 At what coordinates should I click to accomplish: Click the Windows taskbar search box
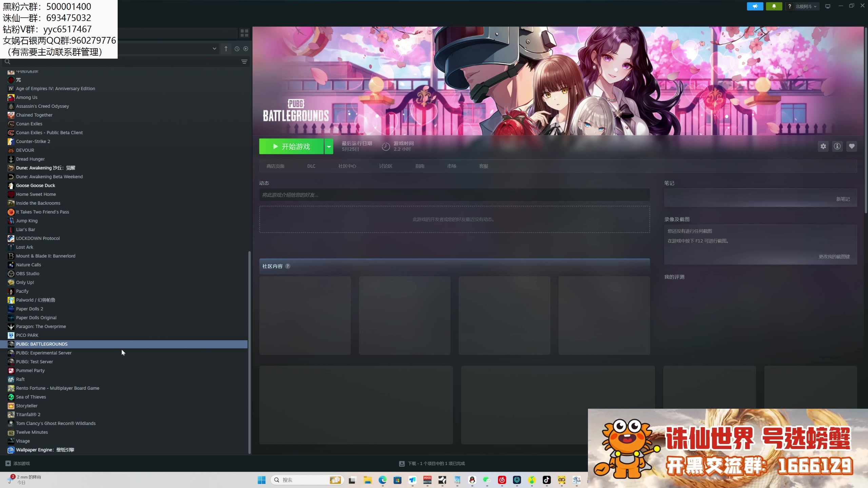tap(307, 480)
